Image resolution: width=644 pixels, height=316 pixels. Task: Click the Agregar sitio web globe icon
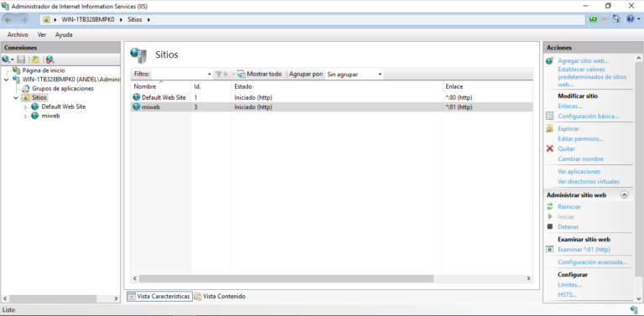click(550, 60)
